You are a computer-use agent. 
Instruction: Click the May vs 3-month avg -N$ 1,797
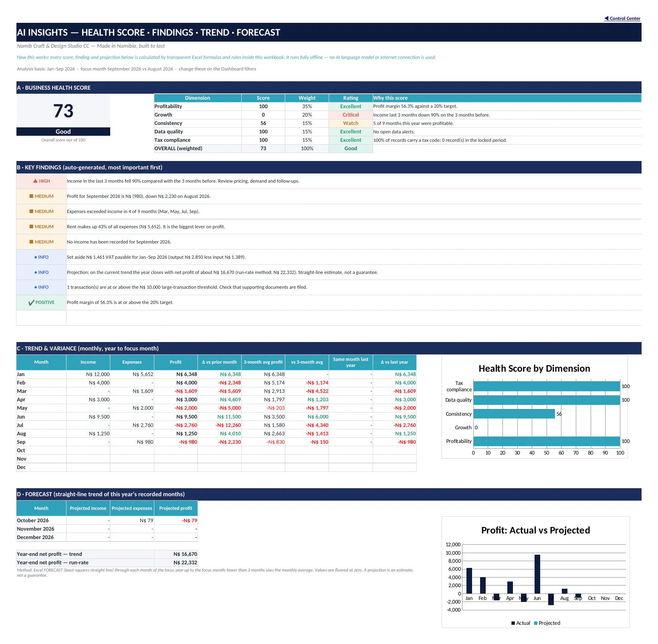point(307,408)
